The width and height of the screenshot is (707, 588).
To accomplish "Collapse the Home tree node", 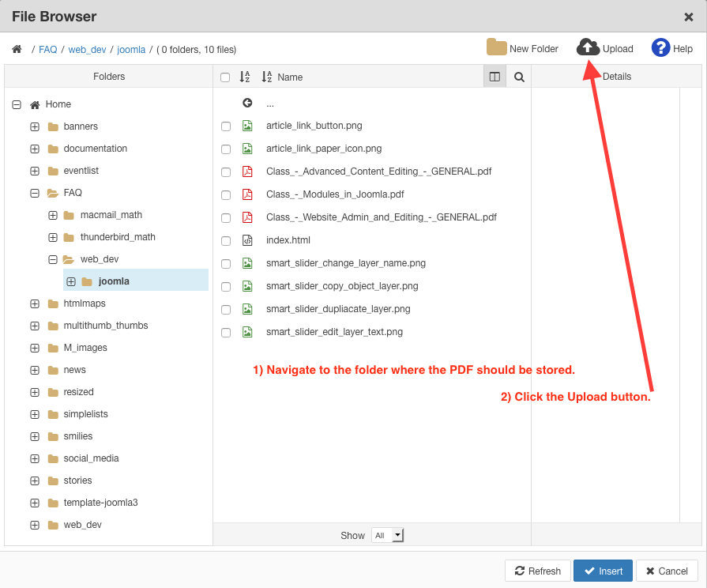I will 17,104.
